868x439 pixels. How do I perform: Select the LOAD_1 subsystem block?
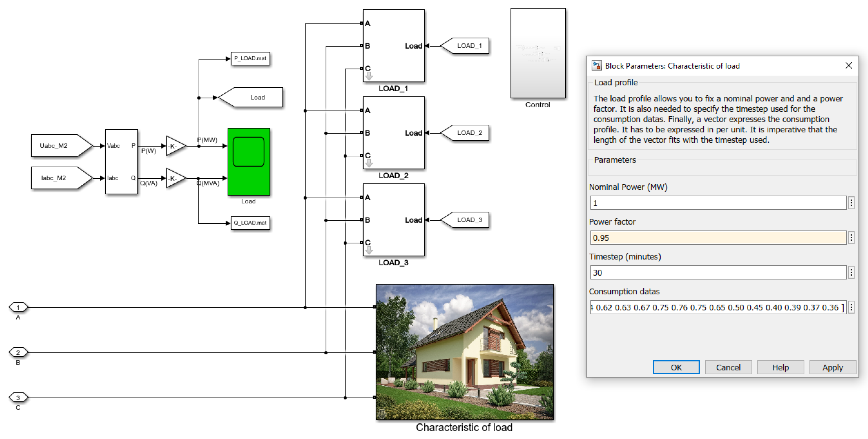(x=393, y=46)
